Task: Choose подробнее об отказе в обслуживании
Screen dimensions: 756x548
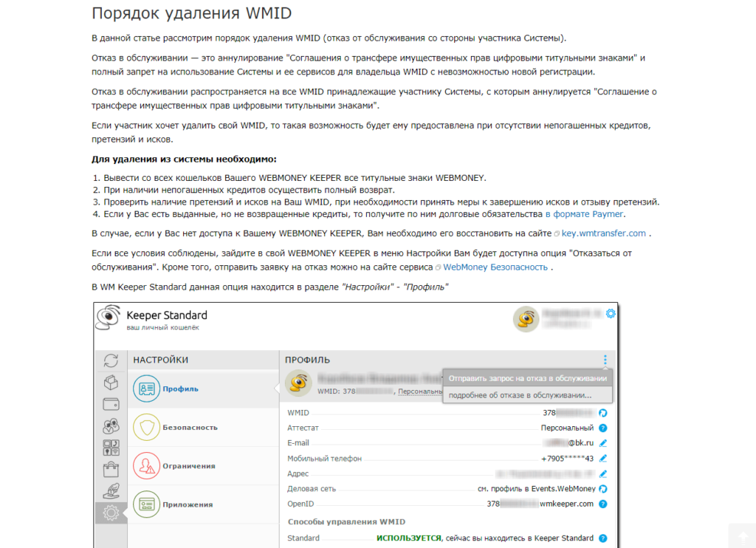Action: [527, 395]
